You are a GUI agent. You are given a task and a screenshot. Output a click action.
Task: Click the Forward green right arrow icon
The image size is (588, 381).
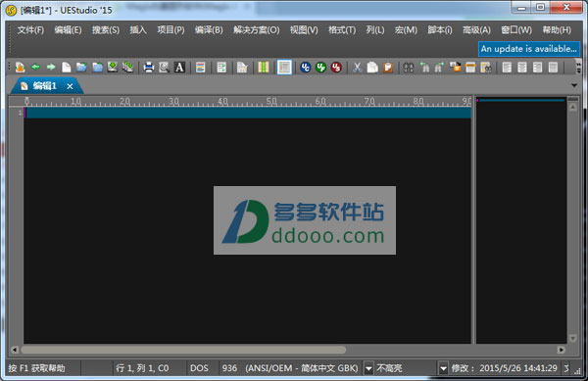point(51,67)
